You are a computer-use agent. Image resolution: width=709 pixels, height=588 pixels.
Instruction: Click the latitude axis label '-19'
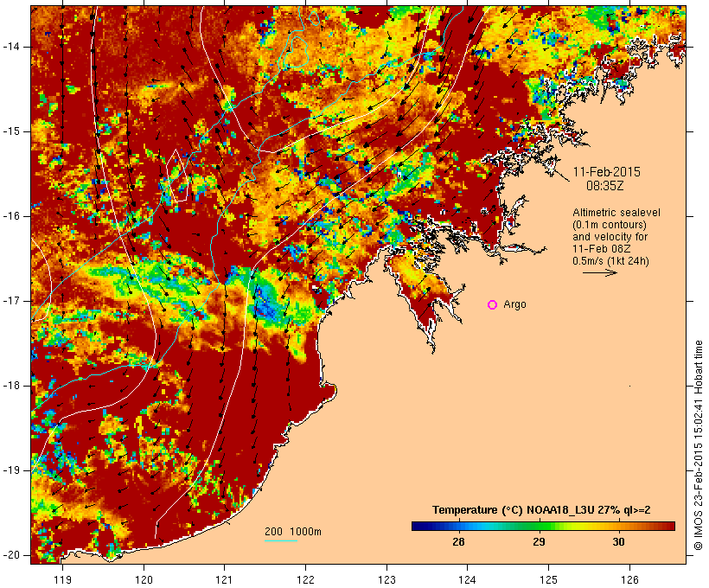coord(11,470)
